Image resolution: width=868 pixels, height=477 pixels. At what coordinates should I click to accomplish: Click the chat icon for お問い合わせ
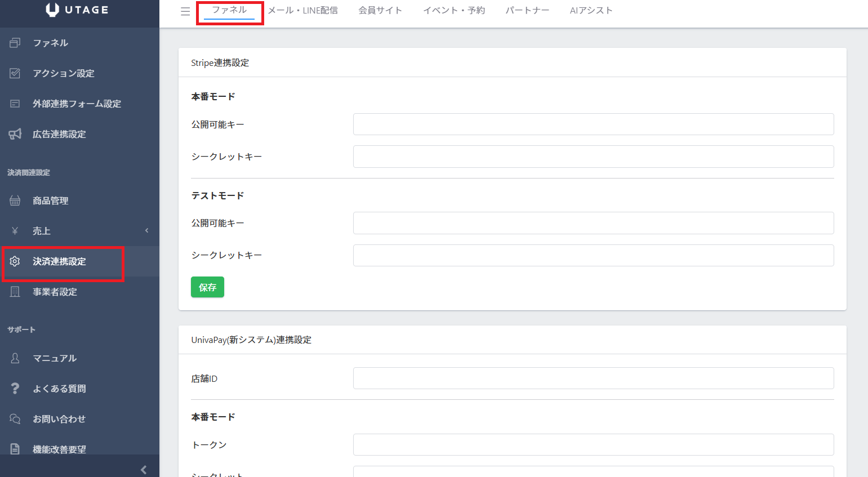pos(15,419)
